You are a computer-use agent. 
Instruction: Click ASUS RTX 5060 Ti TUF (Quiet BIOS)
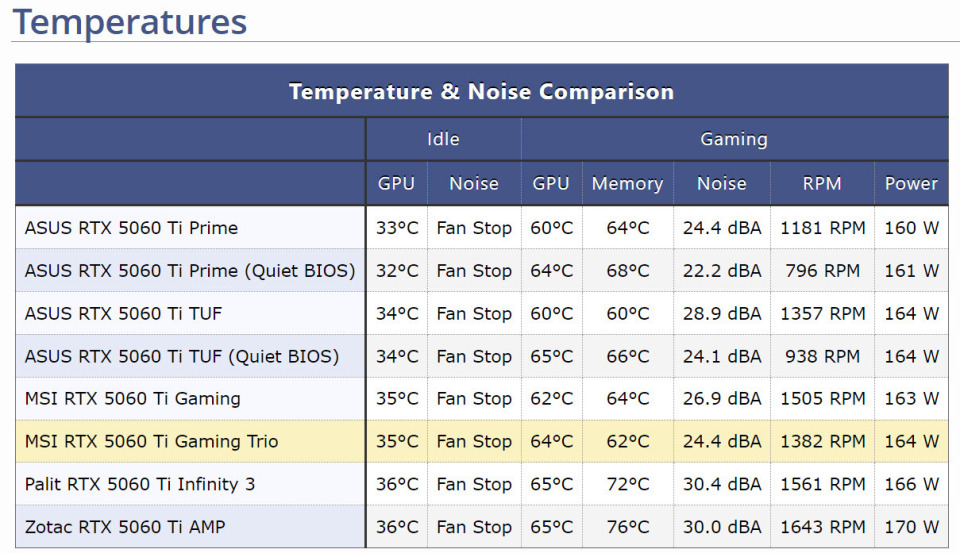(182, 356)
